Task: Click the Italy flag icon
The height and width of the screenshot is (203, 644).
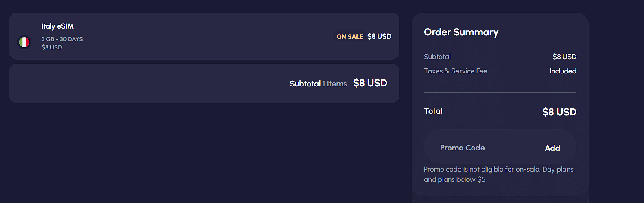Action: click(x=24, y=42)
